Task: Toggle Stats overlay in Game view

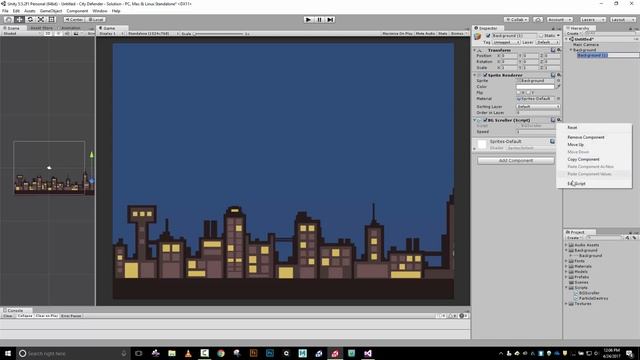Action: (443, 33)
